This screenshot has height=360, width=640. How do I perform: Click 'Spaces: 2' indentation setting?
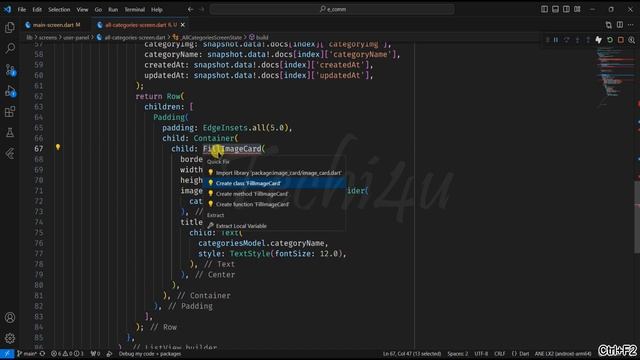(x=458, y=353)
